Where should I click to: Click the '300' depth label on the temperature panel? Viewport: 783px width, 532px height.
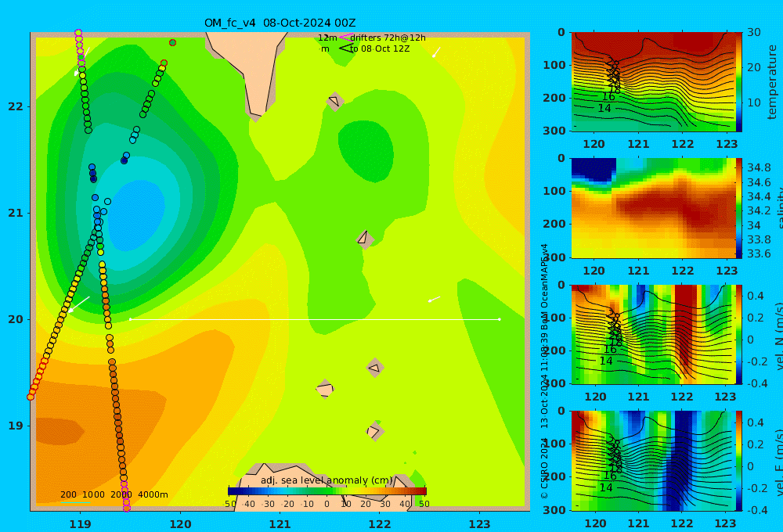tap(554, 131)
